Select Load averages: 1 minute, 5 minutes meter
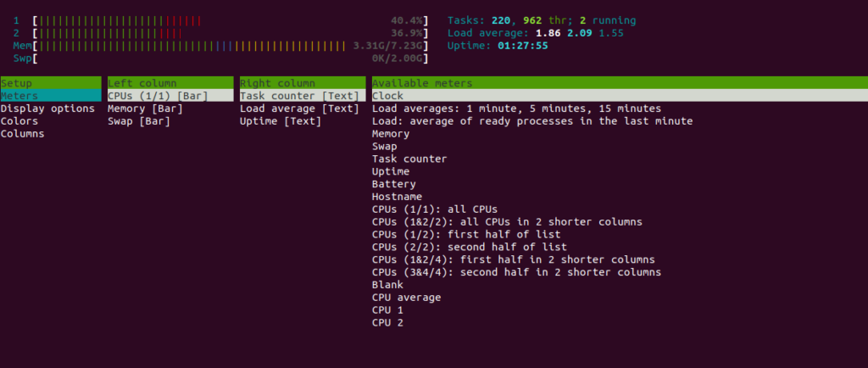The image size is (868, 368). [x=516, y=109]
